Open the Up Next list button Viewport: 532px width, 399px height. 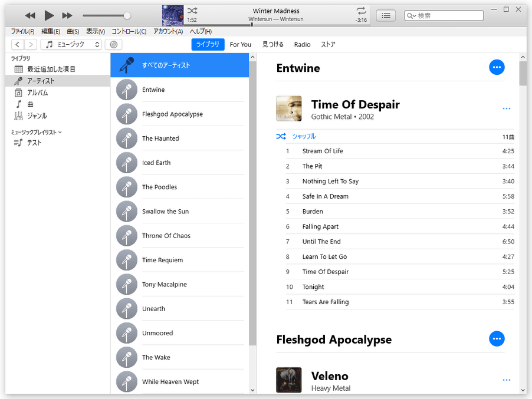coord(386,15)
